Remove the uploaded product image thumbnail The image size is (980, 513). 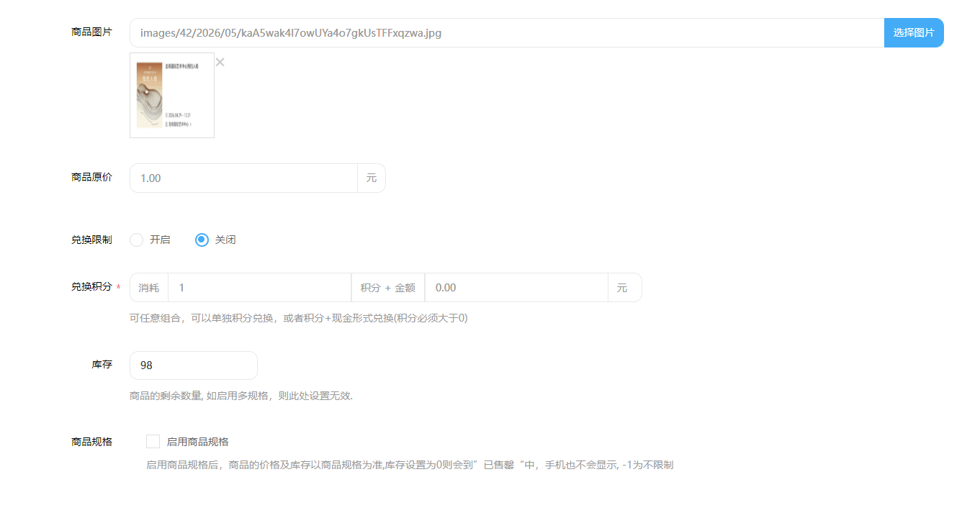(x=220, y=63)
